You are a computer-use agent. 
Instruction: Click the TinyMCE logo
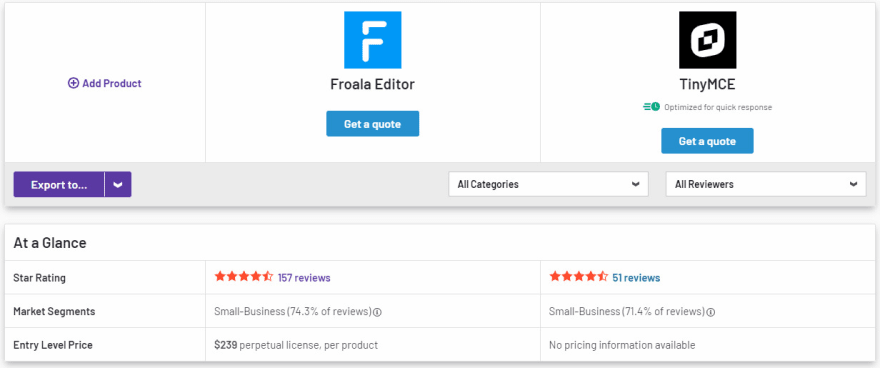coord(707,40)
